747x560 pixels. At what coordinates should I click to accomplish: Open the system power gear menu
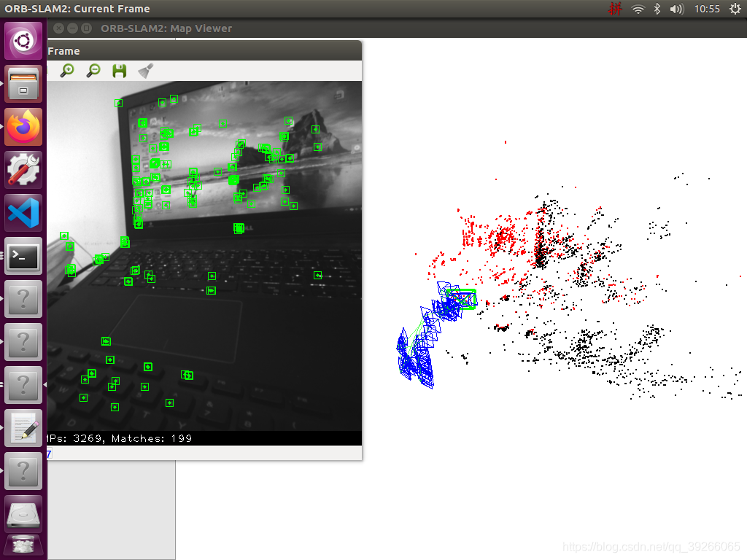735,9
